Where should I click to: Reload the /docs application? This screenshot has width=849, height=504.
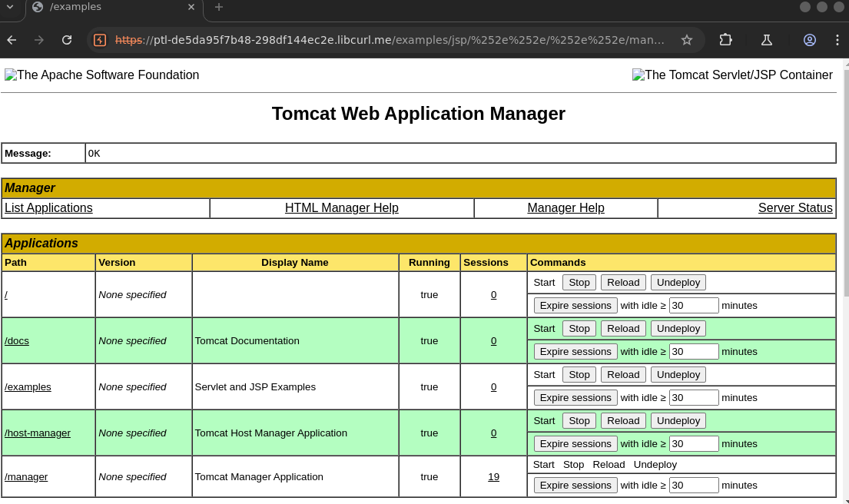(622, 328)
